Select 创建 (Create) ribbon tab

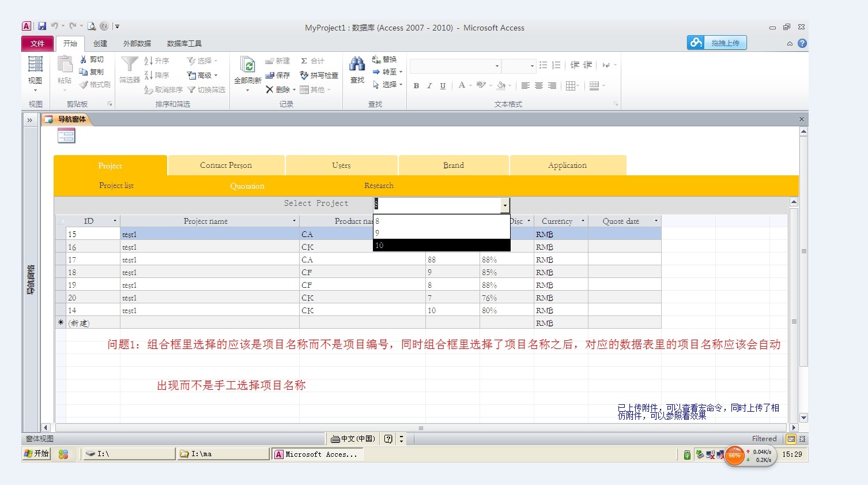100,43
